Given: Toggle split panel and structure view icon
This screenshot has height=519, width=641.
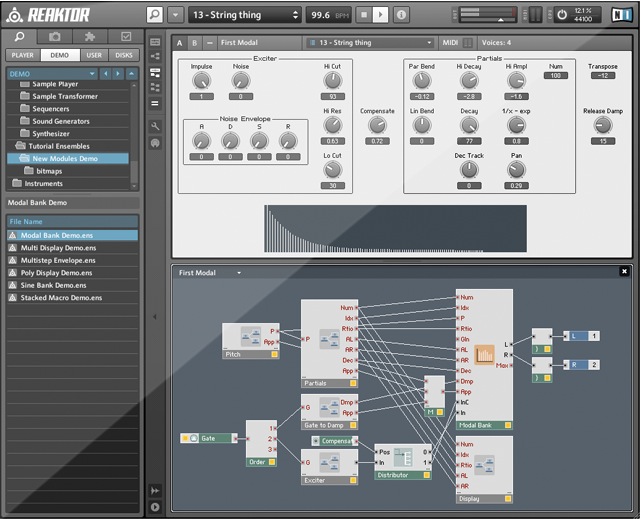Looking at the screenshot, I should click(x=155, y=73).
